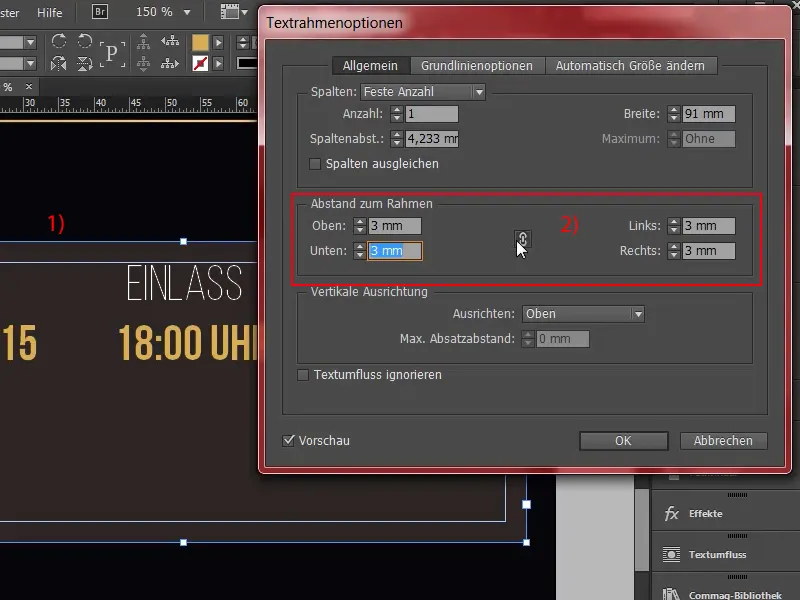This screenshot has height=600, width=800.
Task: Uncheck the Vorschau preview checkbox
Action: 289,440
